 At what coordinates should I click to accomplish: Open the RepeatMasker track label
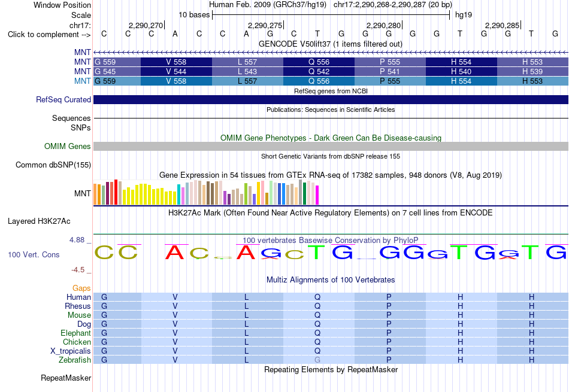pos(66,378)
